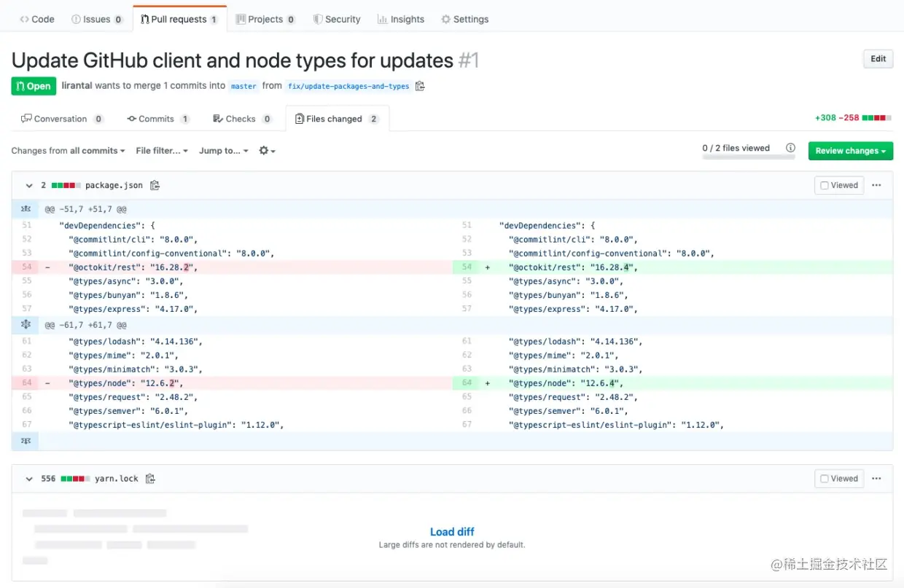904x588 pixels.
Task: Click the yarn.lock diffstat blocks
Action: 76,479
